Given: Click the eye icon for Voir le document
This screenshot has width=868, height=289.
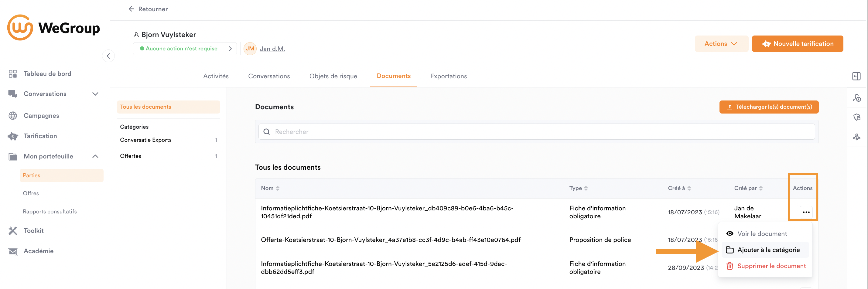Looking at the screenshot, I should [x=730, y=233].
